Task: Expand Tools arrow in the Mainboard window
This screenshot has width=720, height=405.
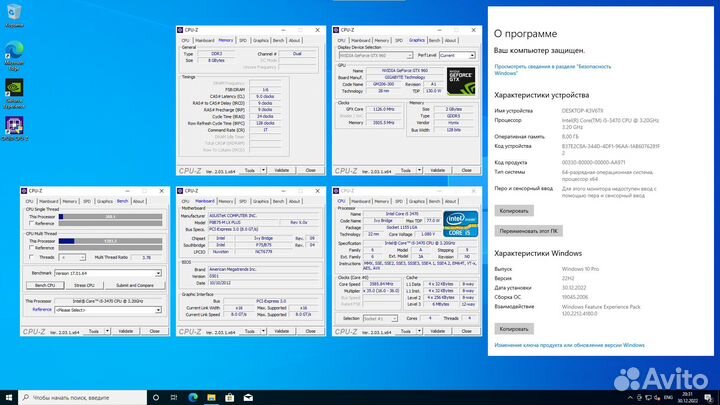Action: tap(263, 331)
